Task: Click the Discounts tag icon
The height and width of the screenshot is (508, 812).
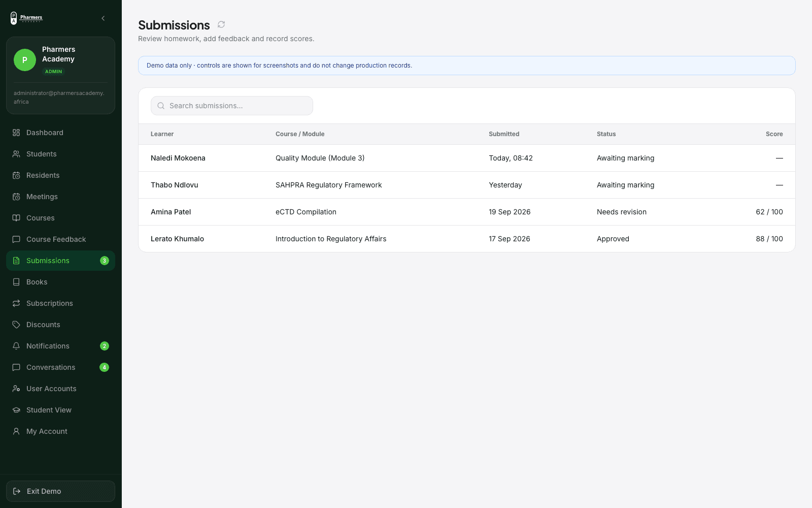Action: [x=16, y=325]
